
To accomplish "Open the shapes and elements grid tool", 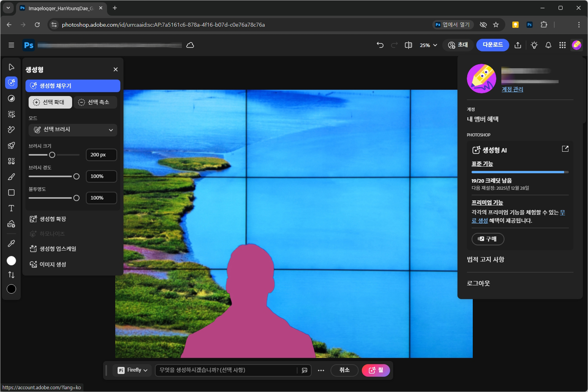I will coord(11,161).
